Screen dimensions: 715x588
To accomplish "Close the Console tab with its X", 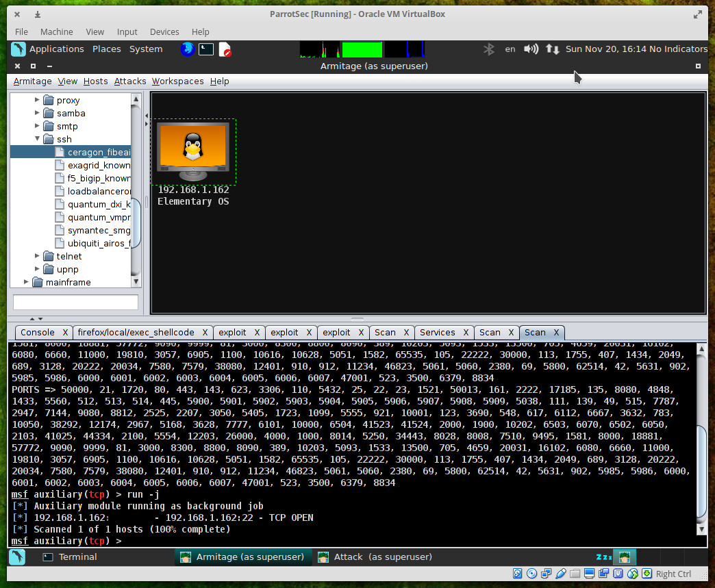I will tap(65, 332).
